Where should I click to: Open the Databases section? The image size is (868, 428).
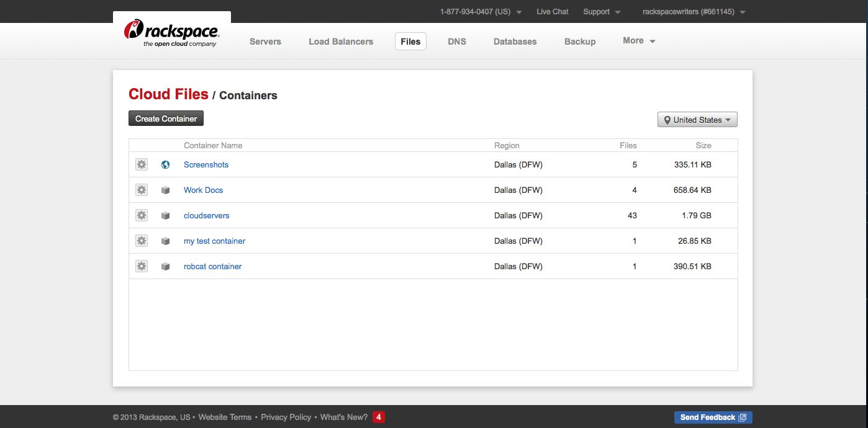[515, 41]
